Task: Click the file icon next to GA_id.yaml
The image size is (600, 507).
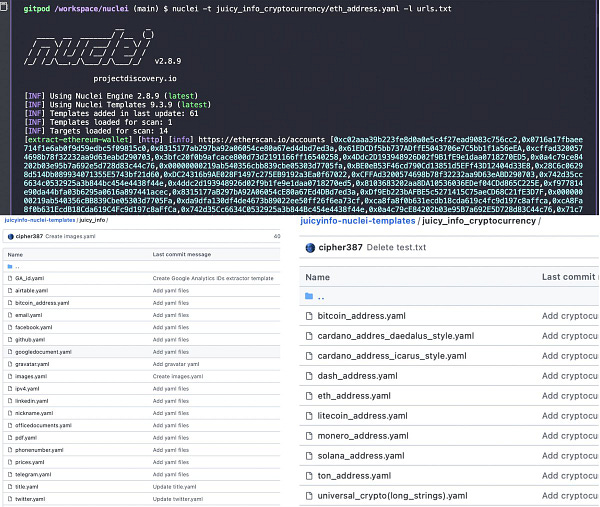Action: [10, 278]
